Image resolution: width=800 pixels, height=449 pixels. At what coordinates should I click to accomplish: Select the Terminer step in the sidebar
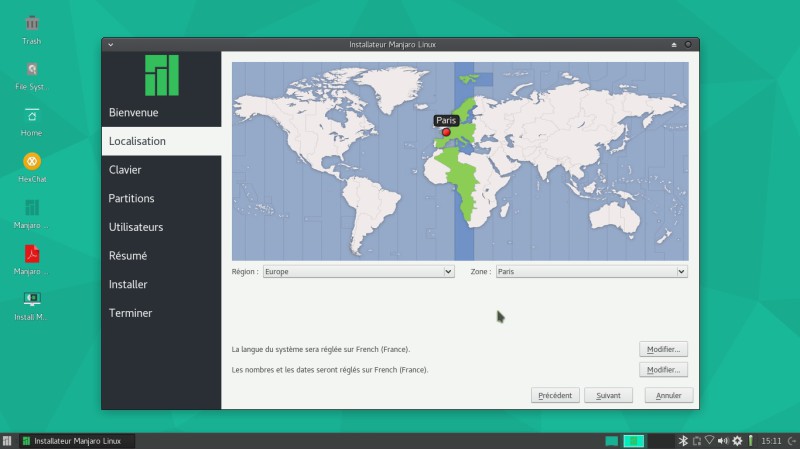[161, 313]
